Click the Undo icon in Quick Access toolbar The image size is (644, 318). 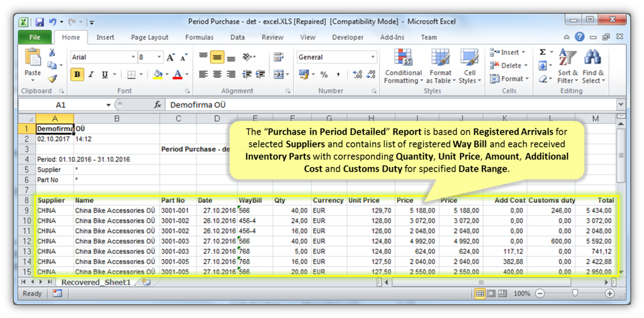52,22
